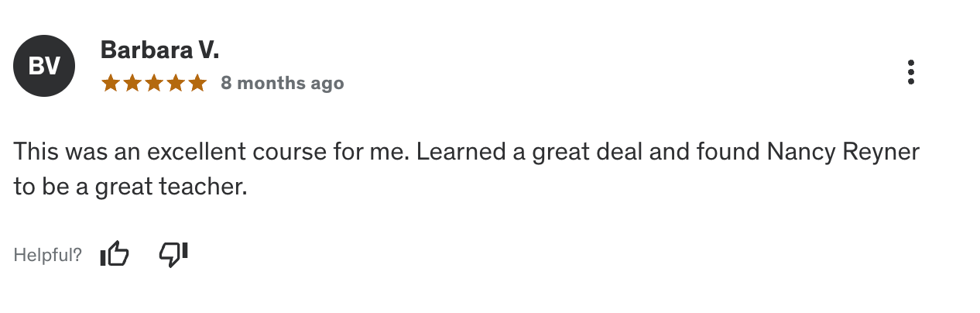Click the "8 months ago" timestamp
The width and height of the screenshot is (980, 313).
[283, 83]
